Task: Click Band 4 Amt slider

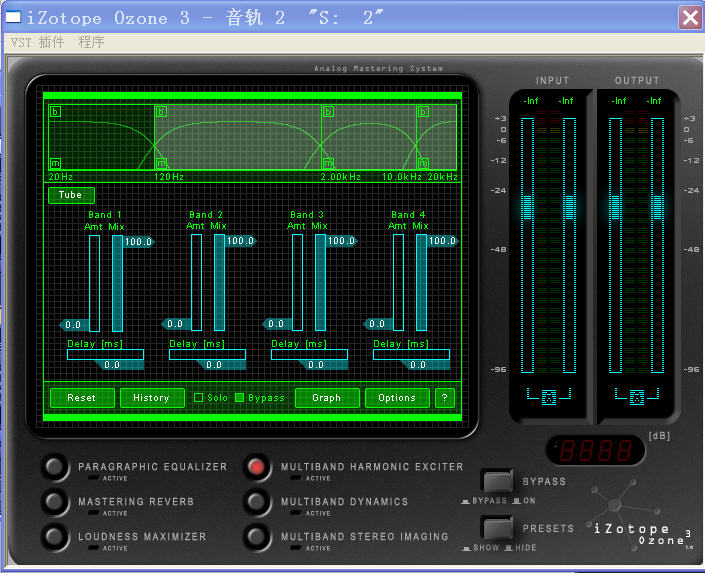Action: tap(398, 282)
